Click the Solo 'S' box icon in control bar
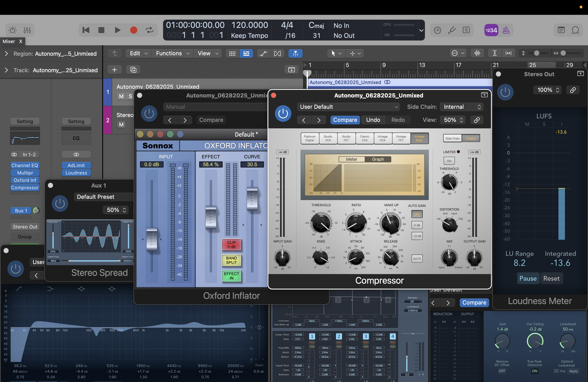Screen dimensions: 588x382 click(466, 30)
